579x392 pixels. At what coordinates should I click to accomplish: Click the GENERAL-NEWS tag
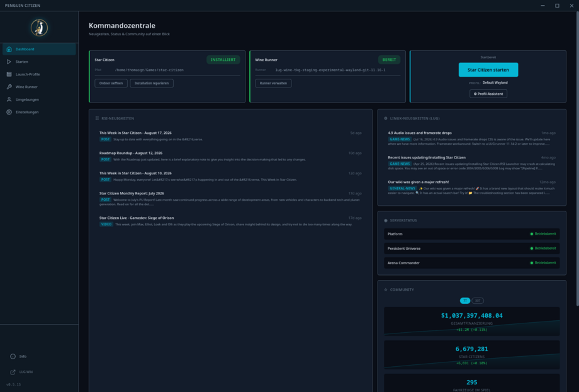pos(402,188)
